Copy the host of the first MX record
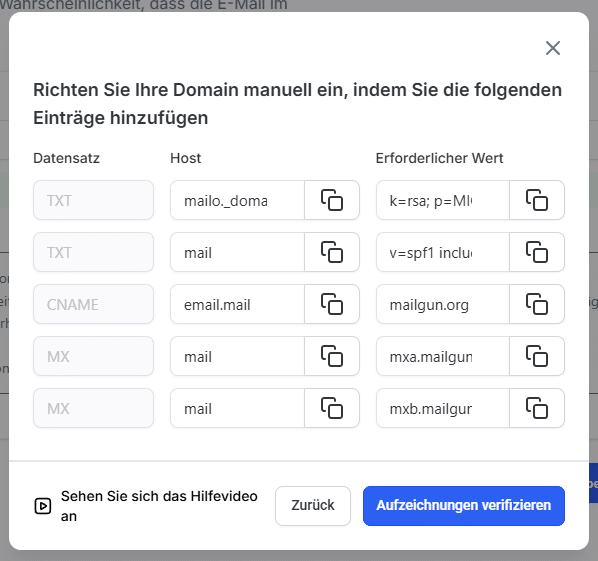 (x=332, y=356)
